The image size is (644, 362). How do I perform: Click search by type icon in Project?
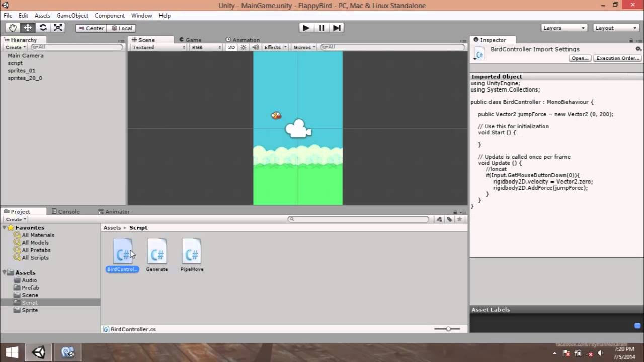(440, 219)
